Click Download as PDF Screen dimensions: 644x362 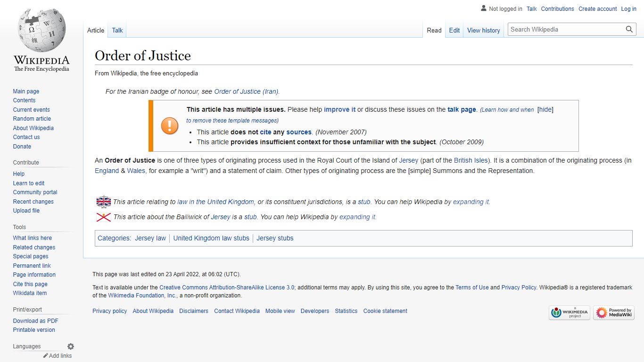coord(35,321)
